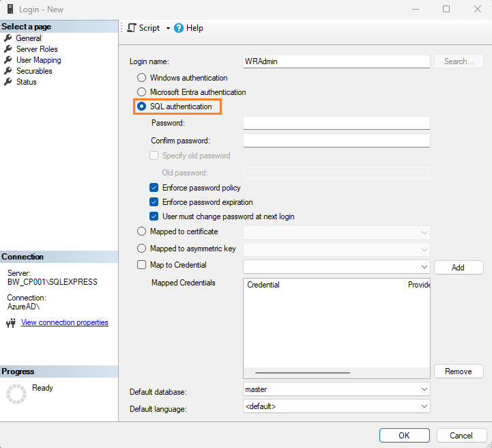
Task: Click the wrench icon beside User Mapping
Action: tap(8, 60)
